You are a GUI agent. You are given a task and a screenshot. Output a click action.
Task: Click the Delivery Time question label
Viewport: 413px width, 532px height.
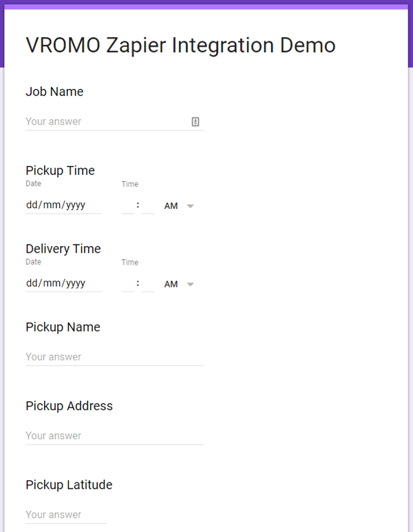(x=63, y=249)
